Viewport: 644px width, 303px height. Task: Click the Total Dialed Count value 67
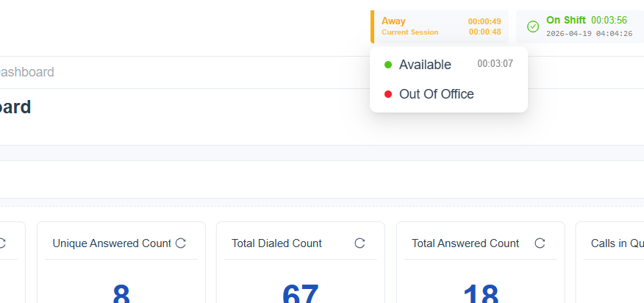pyautogui.click(x=301, y=293)
